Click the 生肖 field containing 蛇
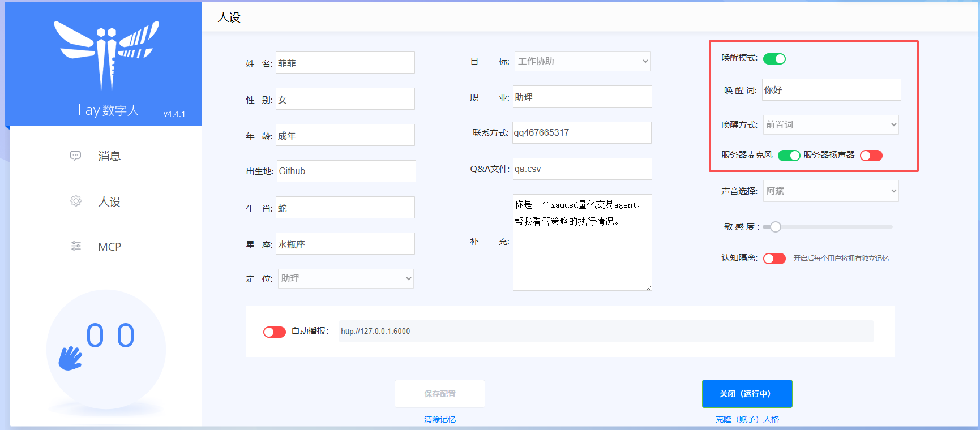This screenshot has width=980, height=430. click(x=345, y=208)
